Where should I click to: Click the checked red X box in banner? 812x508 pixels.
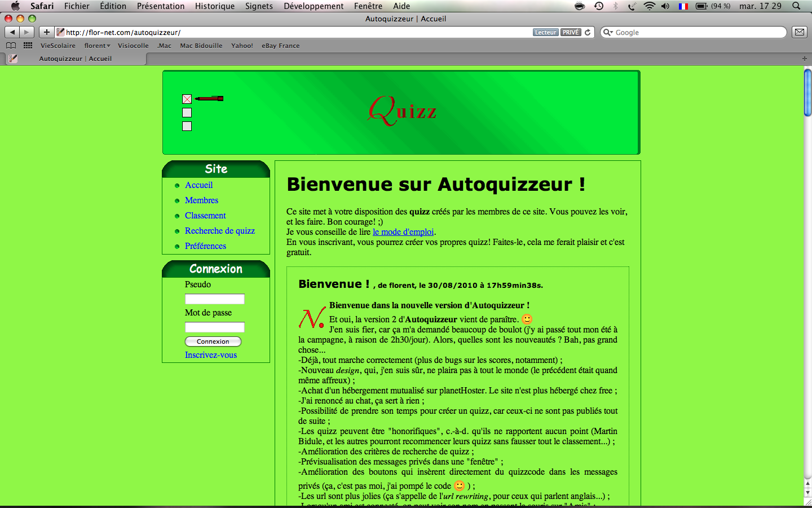[x=187, y=99]
